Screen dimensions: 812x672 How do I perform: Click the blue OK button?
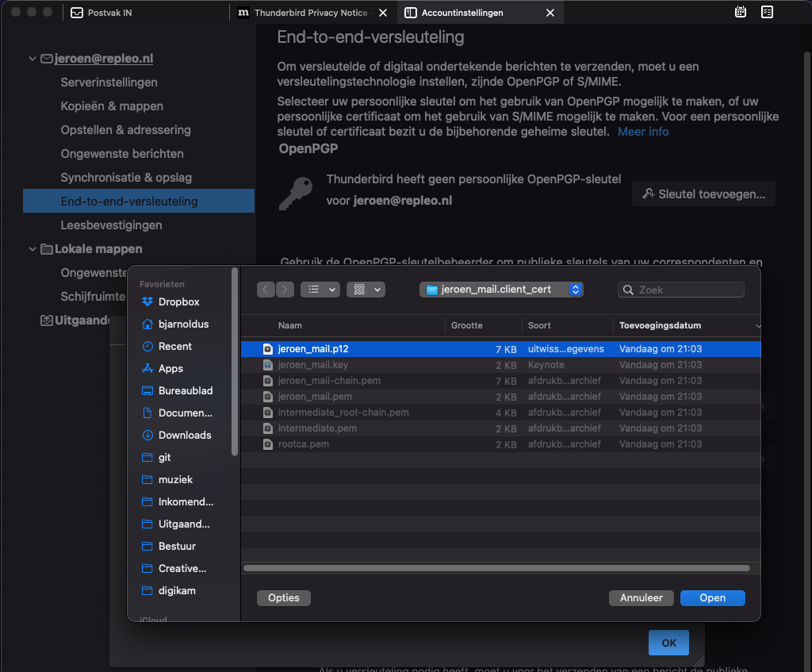coord(668,643)
